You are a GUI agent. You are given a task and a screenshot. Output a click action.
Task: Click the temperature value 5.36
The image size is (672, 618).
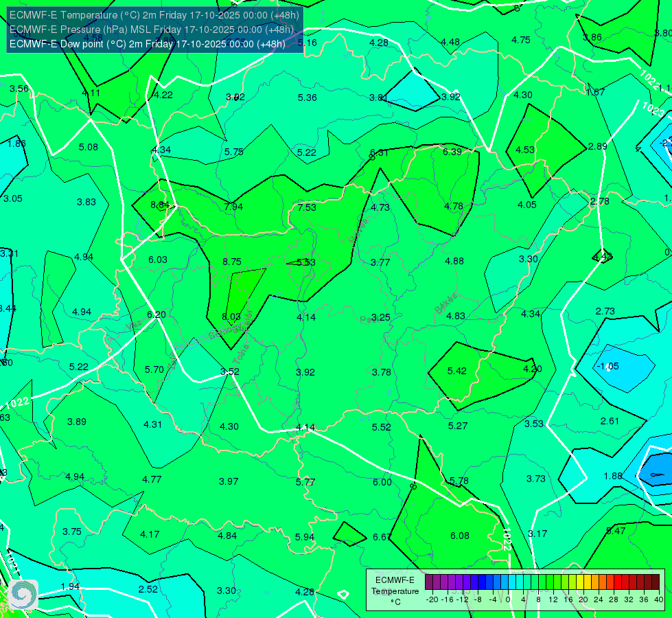(x=308, y=98)
